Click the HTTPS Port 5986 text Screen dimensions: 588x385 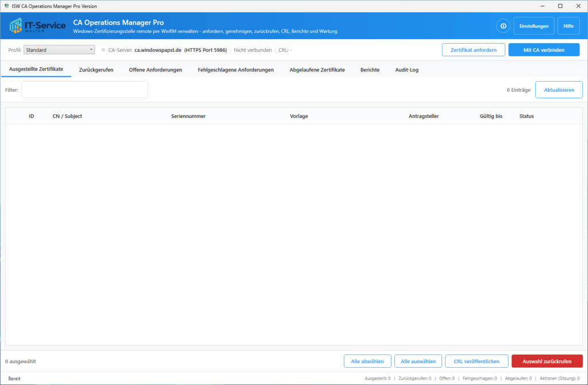click(206, 50)
